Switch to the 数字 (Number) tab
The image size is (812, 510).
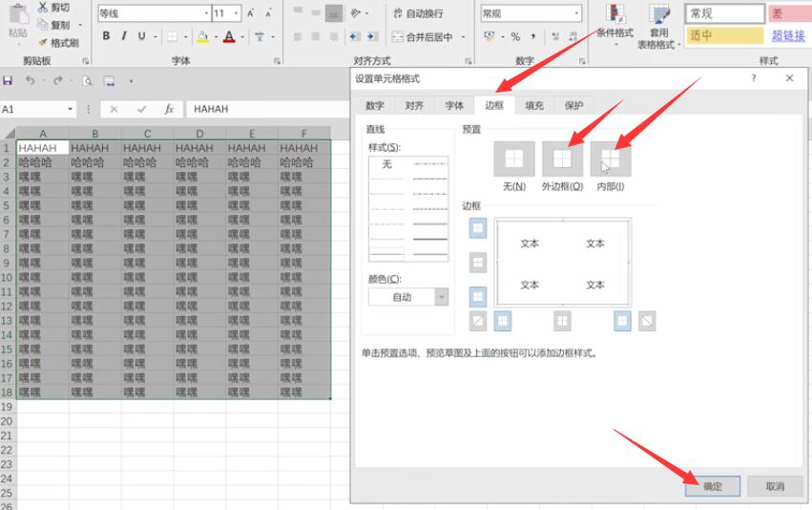[x=374, y=106]
